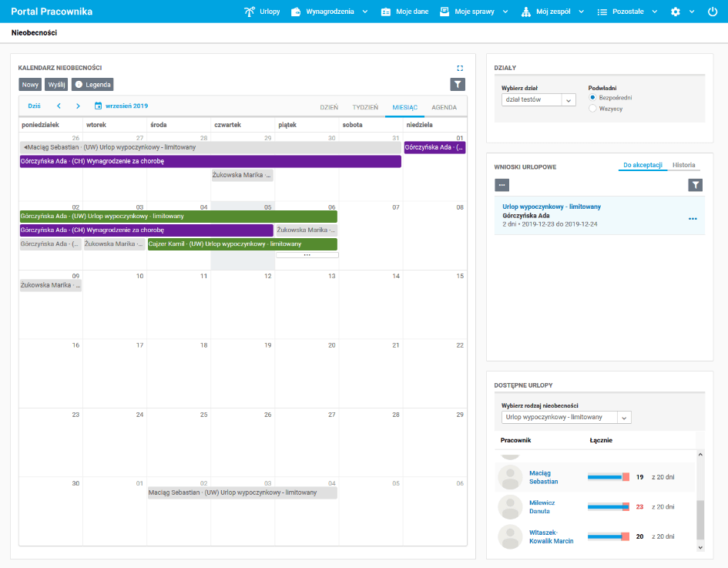Switch to the TYDZIEŃ view tab
Screen dimensions: 728x568
[x=365, y=107]
